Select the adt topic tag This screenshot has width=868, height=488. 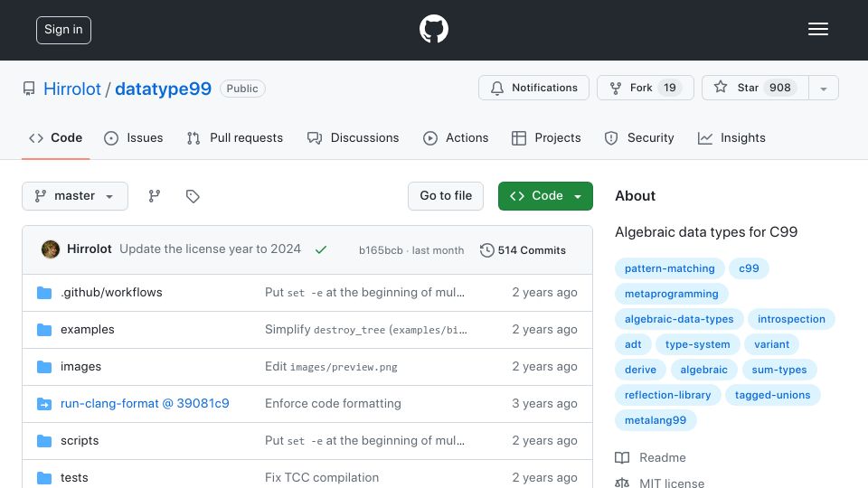tap(633, 344)
